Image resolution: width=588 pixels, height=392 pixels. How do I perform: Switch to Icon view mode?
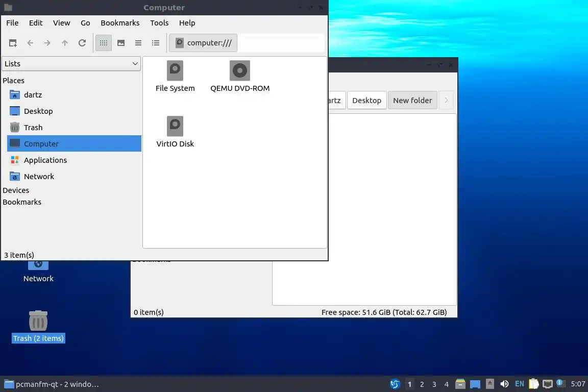[104, 43]
